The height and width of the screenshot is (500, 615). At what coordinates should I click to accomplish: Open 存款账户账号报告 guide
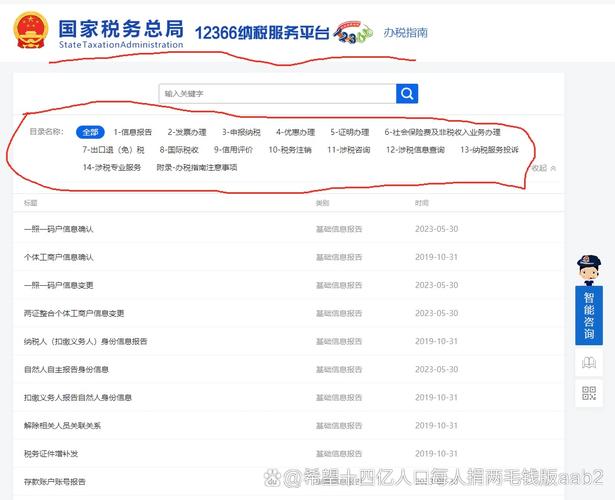coord(55,482)
